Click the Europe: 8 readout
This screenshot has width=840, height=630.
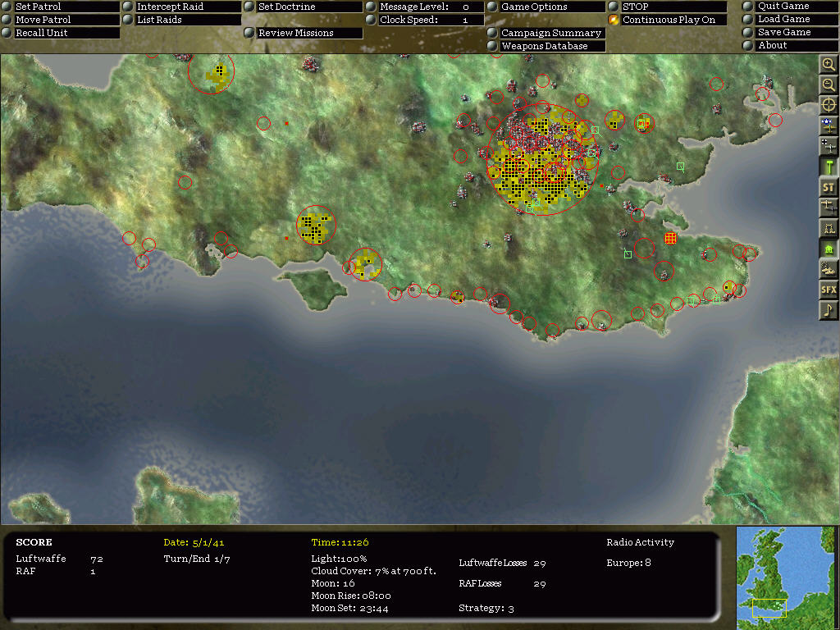628,563
